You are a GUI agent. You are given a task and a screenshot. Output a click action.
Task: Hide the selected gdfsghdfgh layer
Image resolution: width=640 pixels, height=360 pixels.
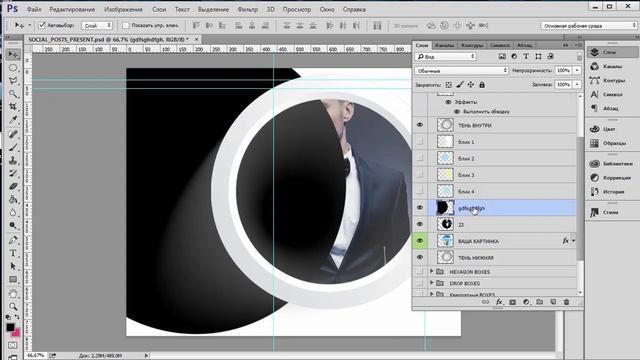pyautogui.click(x=420, y=208)
